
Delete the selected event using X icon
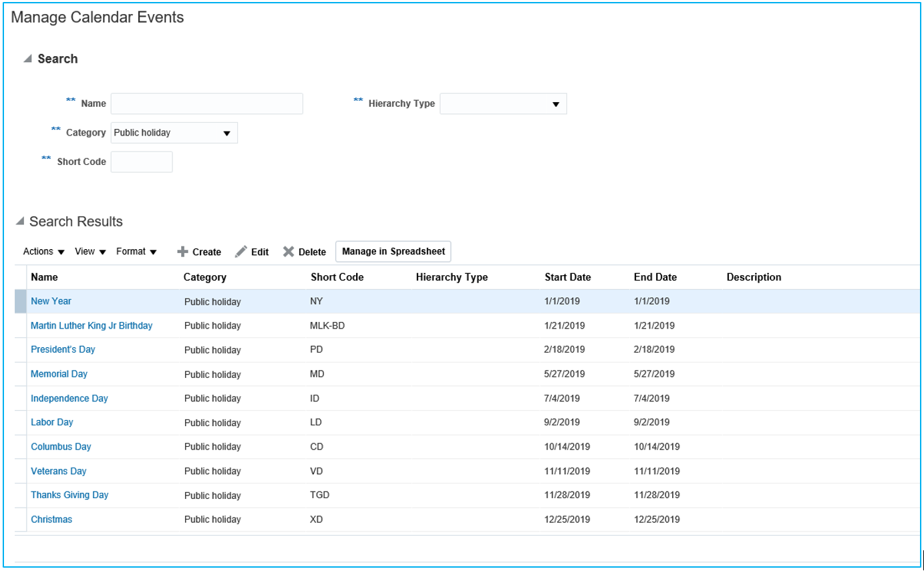304,252
